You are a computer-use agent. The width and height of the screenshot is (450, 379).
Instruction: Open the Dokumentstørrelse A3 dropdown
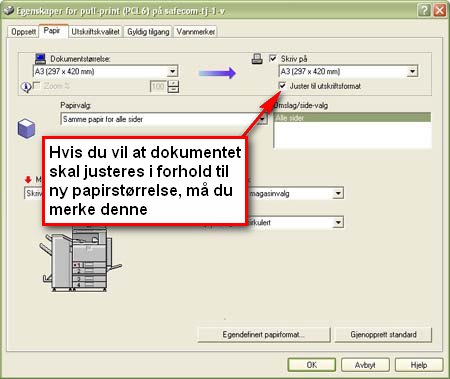tap(105, 71)
